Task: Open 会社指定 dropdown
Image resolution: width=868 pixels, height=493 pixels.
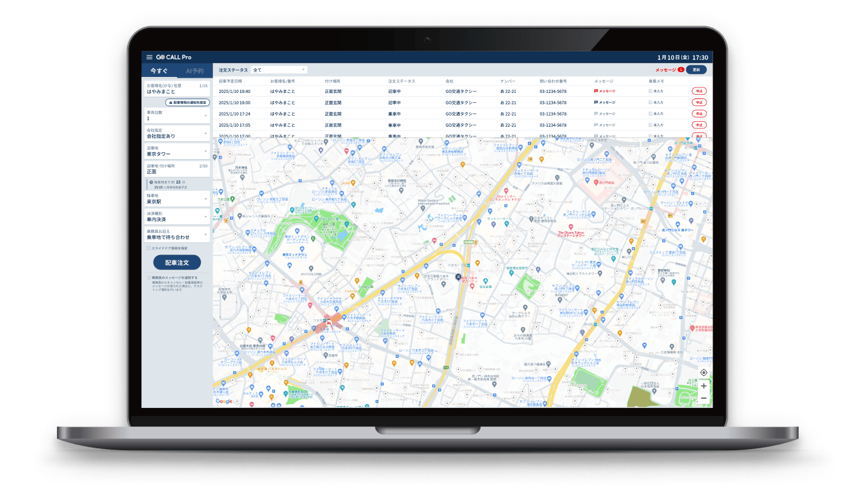Action: click(177, 133)
